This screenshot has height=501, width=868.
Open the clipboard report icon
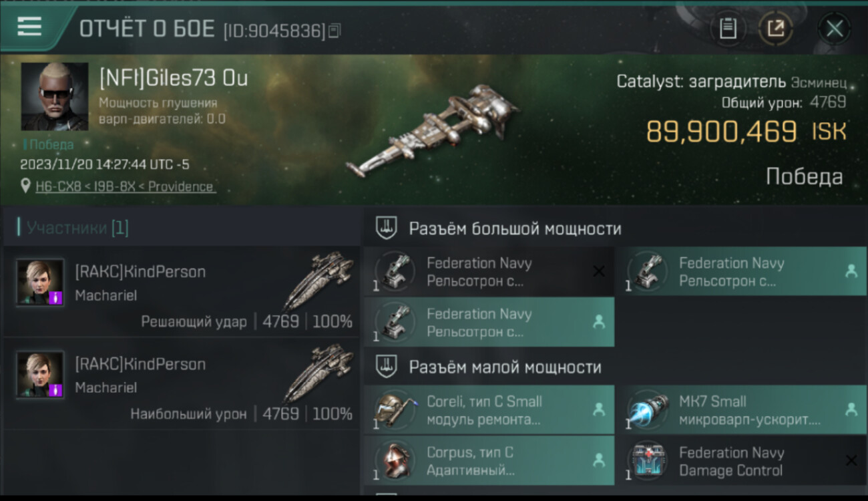coord(728,29)
